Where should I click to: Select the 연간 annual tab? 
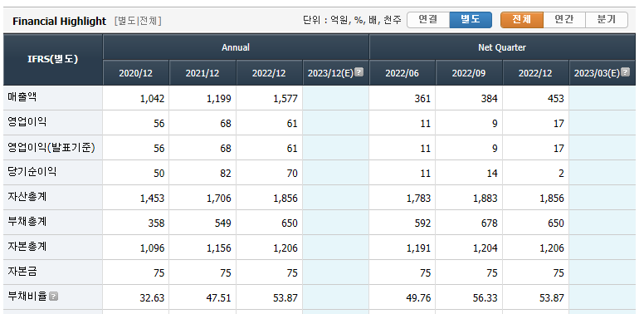pyautogui.click(x=564, y=20)
